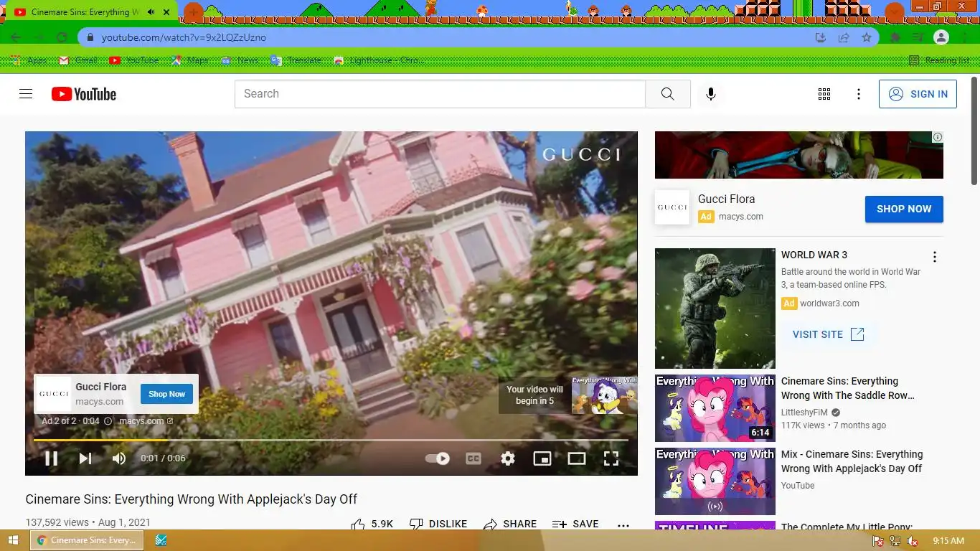Click the blue Shop Now overlay button
Screen dimensions: 980x551
[167, 394]
